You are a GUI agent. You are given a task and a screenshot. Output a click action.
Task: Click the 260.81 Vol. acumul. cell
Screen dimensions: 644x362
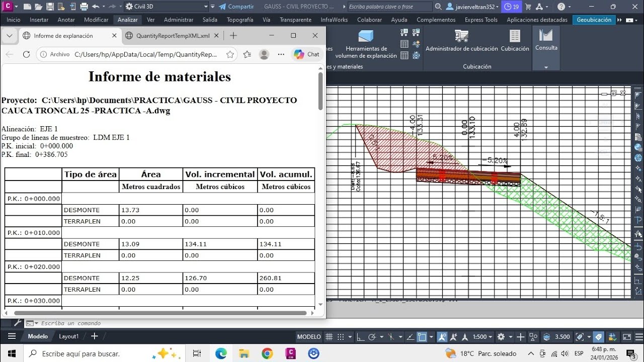point(286,278)
